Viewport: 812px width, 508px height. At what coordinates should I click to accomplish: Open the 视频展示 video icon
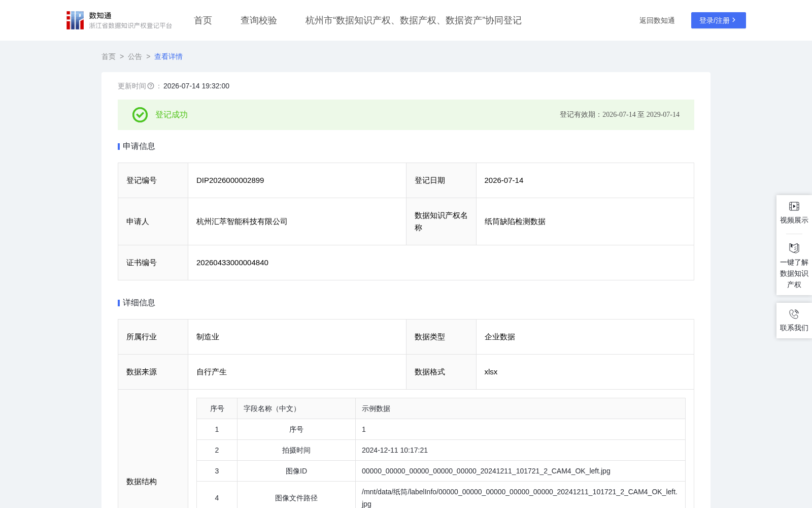(x=794, y=206)
